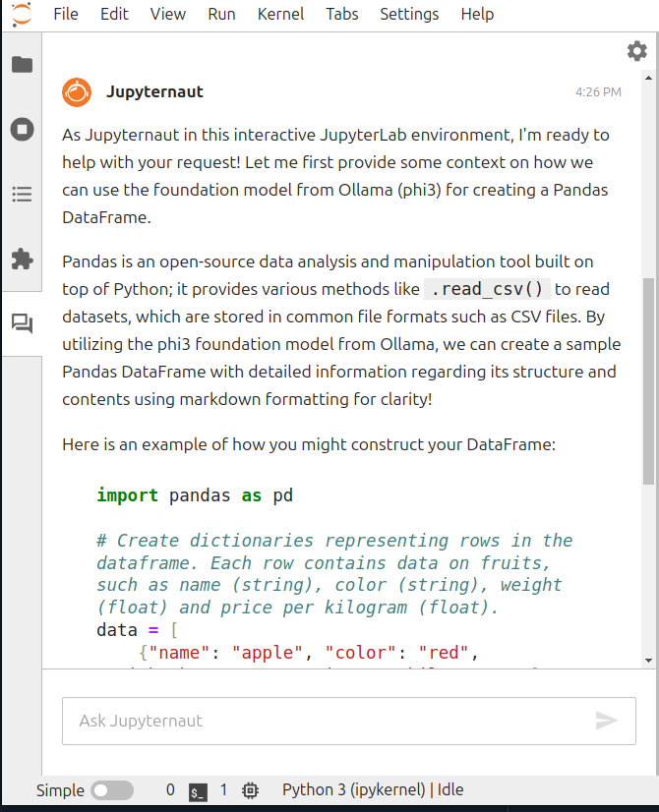Open the File Browser sidebar folder icon

(23, 64)
